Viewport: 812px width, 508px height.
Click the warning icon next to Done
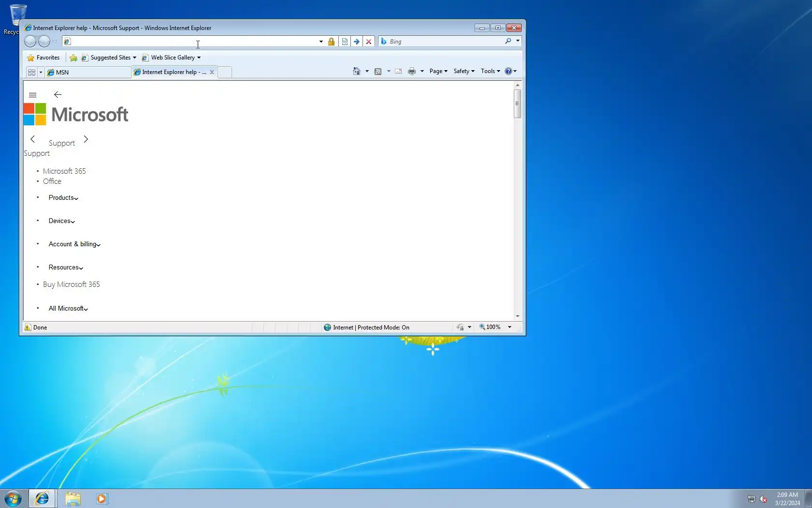(28, 328)
